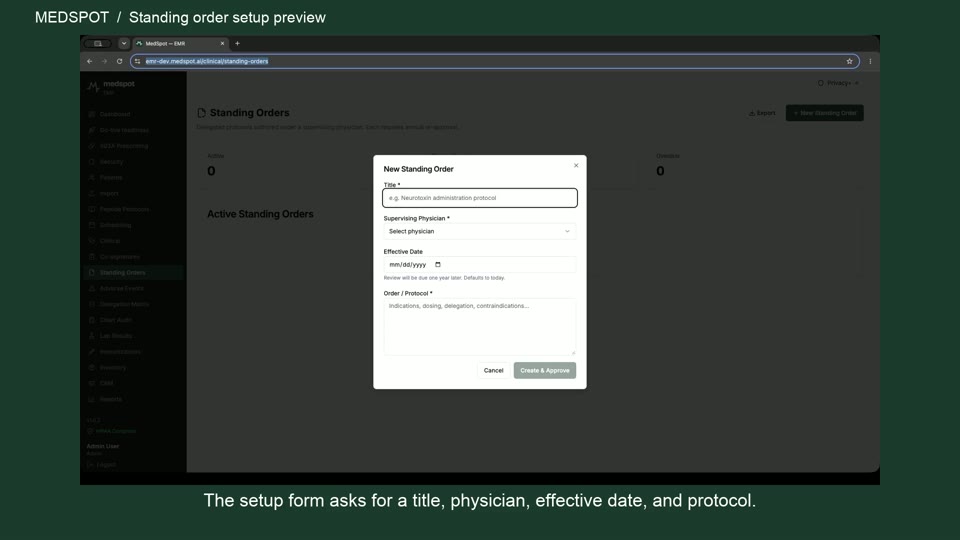Screen dimensions: 960x540
Task: Click the browser back arrow
Action: click(89, 61)
